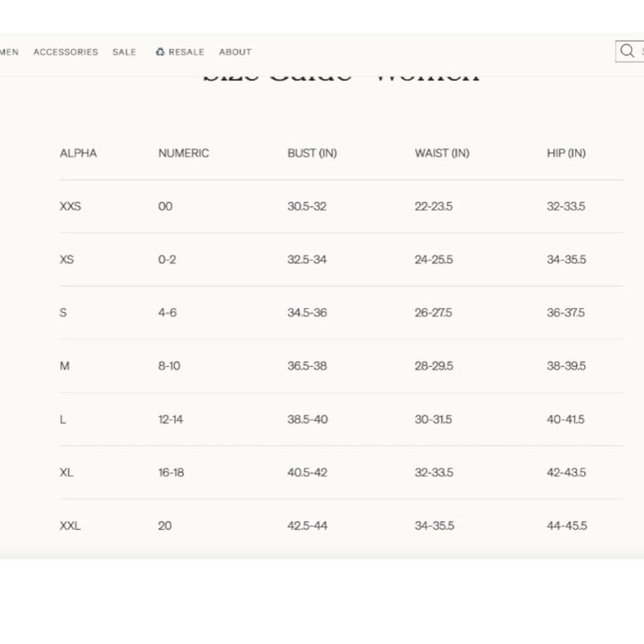Click the bust measurement 34.5-36

pos(307,313)
